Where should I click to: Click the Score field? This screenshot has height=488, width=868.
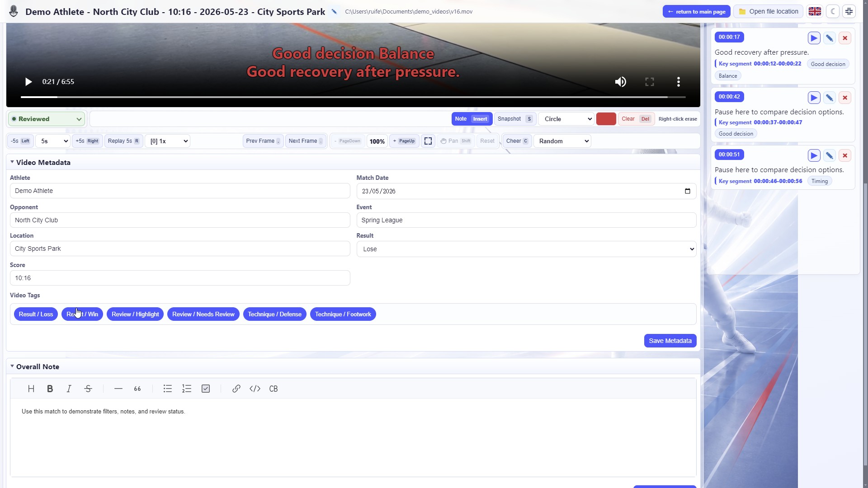[x=180, y=278]
